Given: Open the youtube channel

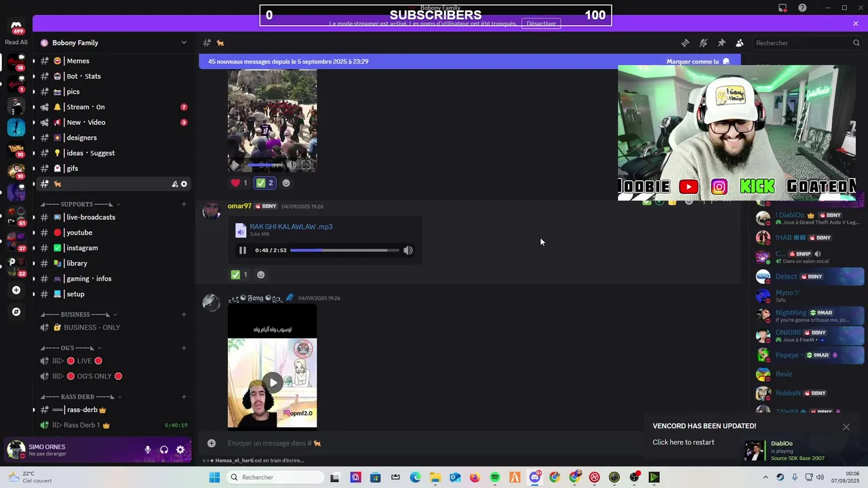Looking at the screenshot, I should tap(112, 232).
